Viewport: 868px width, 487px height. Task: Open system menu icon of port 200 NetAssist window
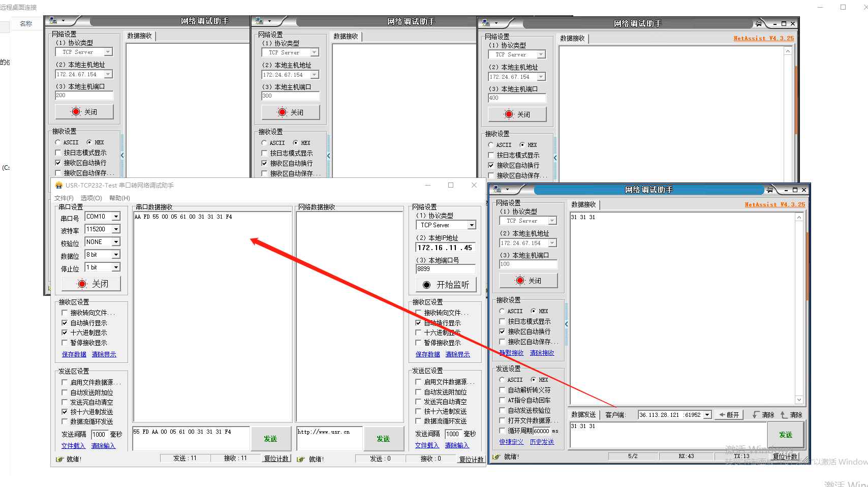(x=53, y=21)
